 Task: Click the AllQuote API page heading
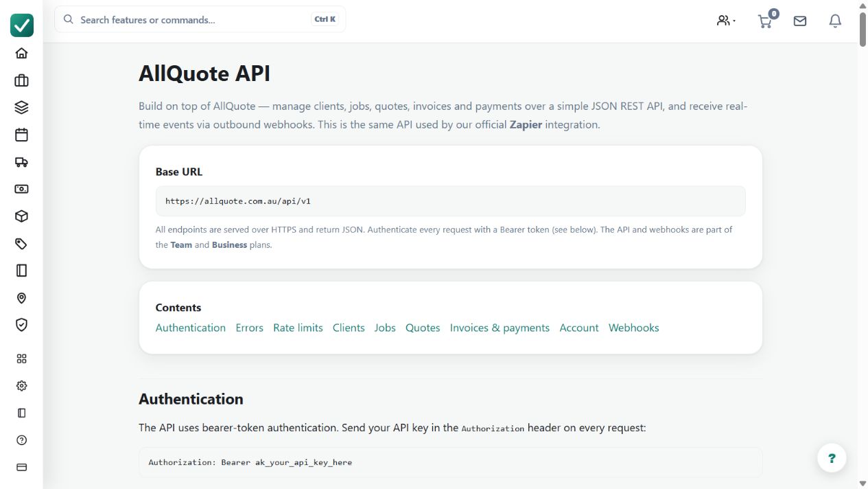click(204, 73)
